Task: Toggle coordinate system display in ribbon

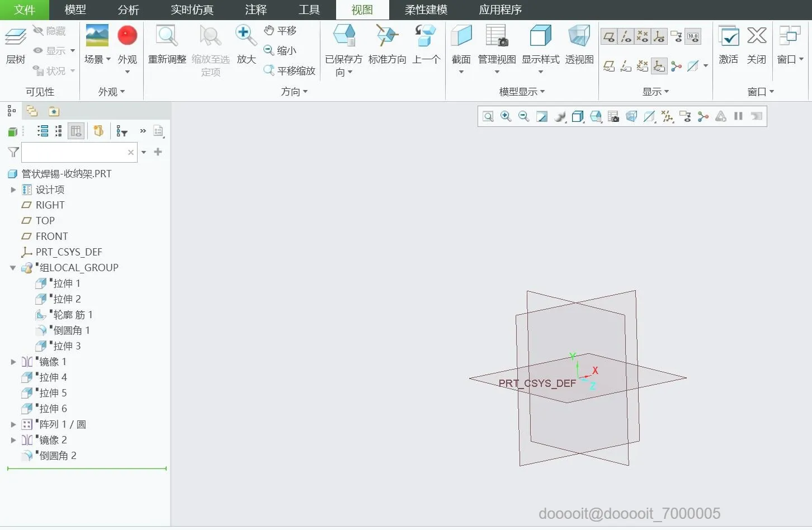Action: click(x=659, y=37)
